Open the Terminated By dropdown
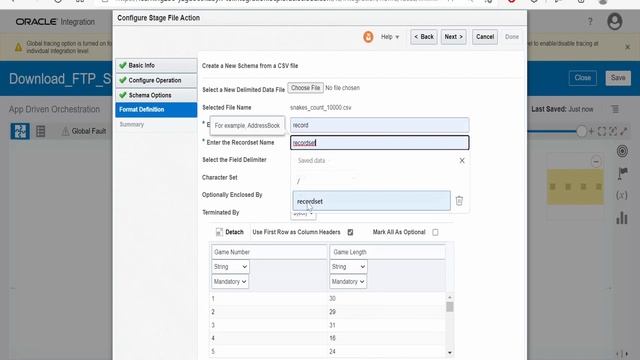 303,213
